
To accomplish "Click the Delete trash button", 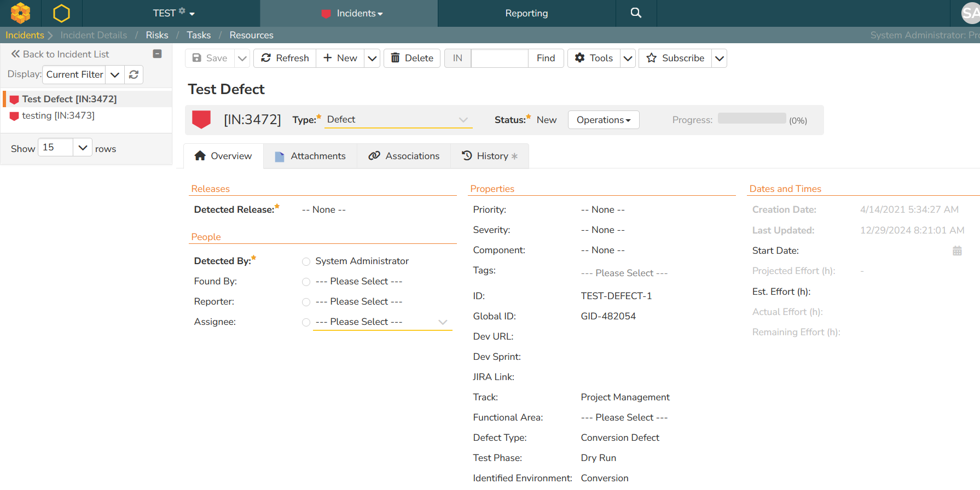I will pos(412,58).
